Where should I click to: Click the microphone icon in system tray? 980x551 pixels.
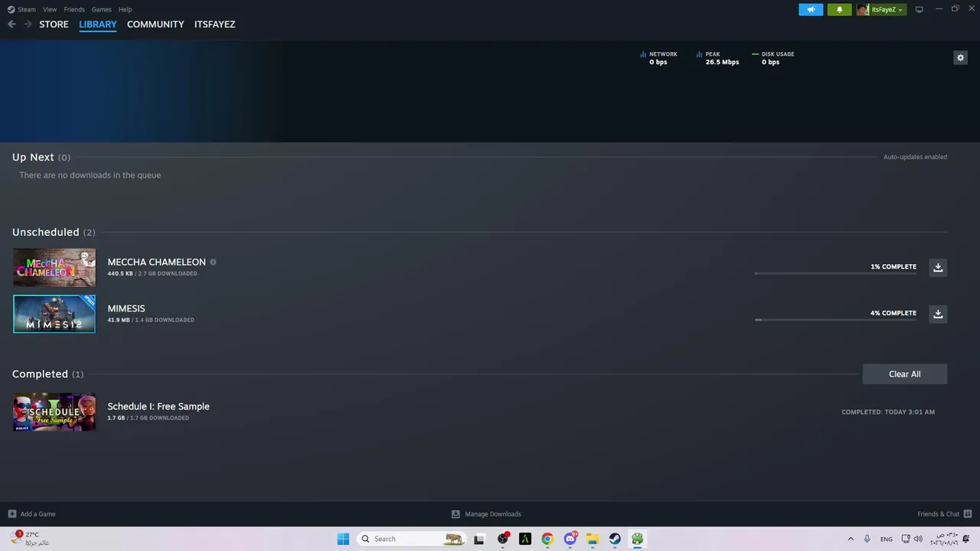[x=867, y=539]
